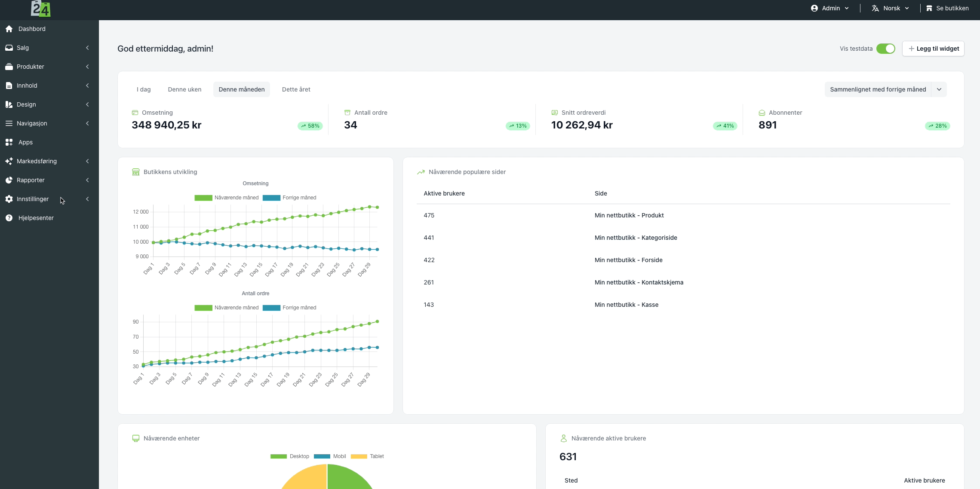980x489 pixels.
Task: Open the Se butikken link
Action: coord(947,8)
